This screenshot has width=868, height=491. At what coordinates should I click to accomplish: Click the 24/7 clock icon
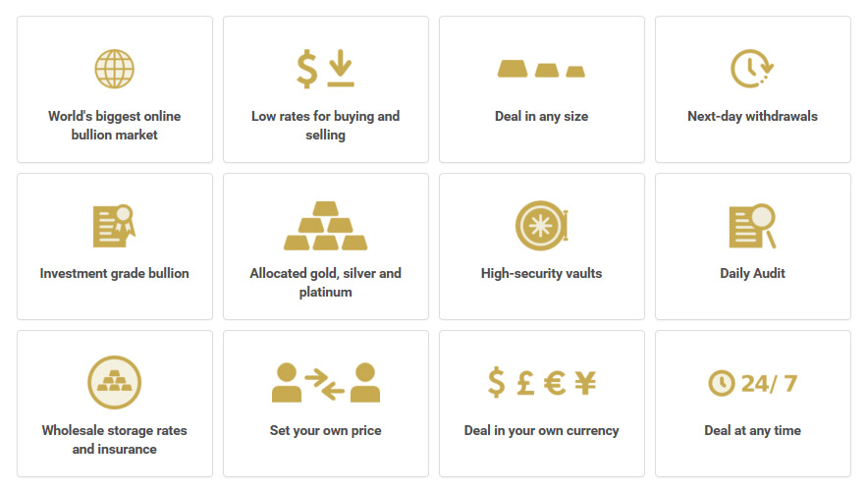[x=752, y=383]
